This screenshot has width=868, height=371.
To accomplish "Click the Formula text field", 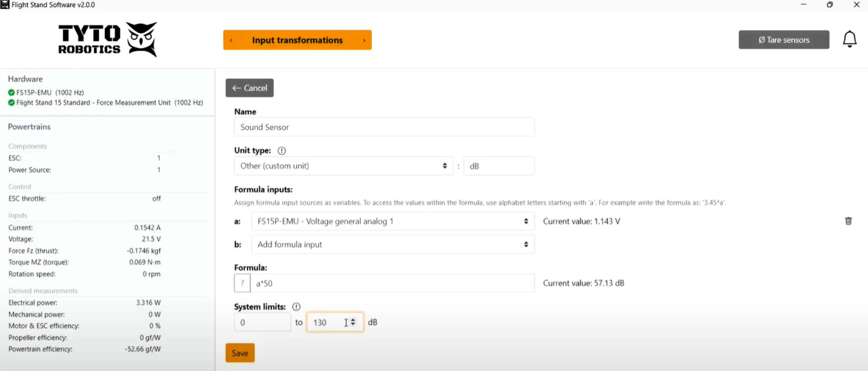I will click(x=392, y=283).
